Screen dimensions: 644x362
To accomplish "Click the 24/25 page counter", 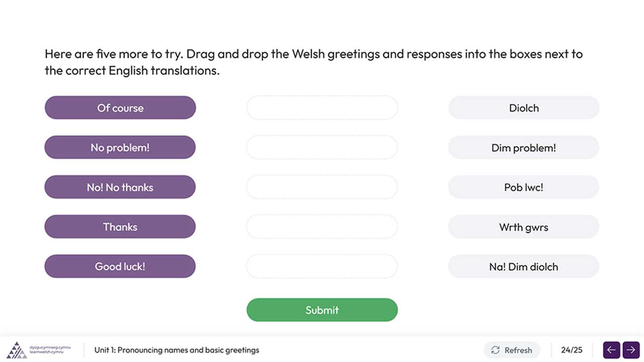I will click(572, 350).
